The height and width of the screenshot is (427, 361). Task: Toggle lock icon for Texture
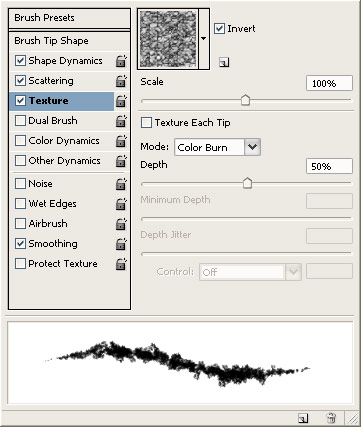121,101
